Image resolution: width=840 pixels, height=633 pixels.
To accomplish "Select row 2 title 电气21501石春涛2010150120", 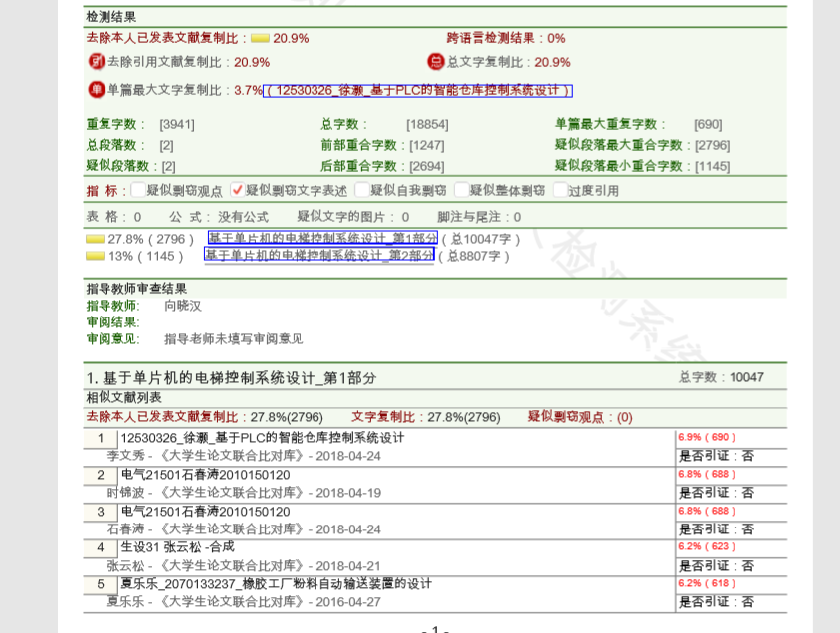I will pyautogui.click(x=206, y=475).
